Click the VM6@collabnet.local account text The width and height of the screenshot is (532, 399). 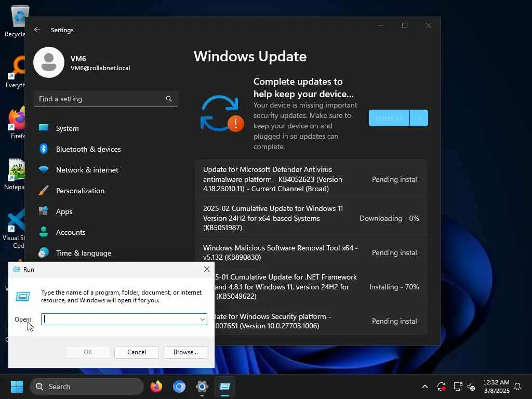pos(100,68)
